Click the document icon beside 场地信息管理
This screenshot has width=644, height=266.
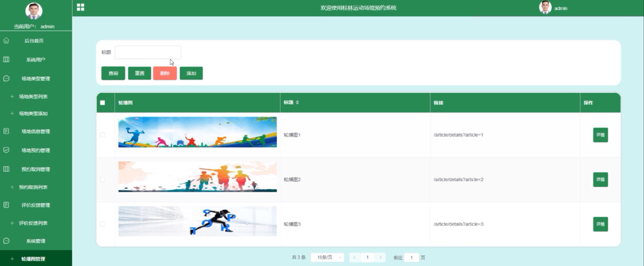6,131
